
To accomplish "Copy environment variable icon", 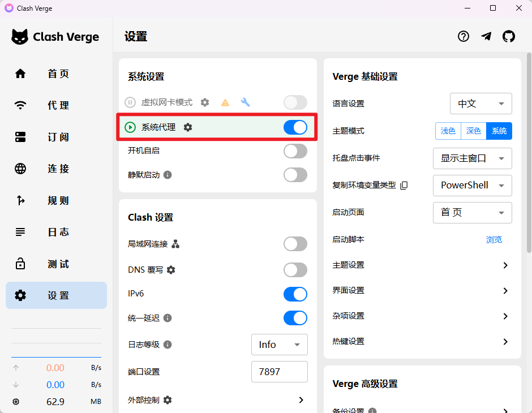I will point(404,185).
